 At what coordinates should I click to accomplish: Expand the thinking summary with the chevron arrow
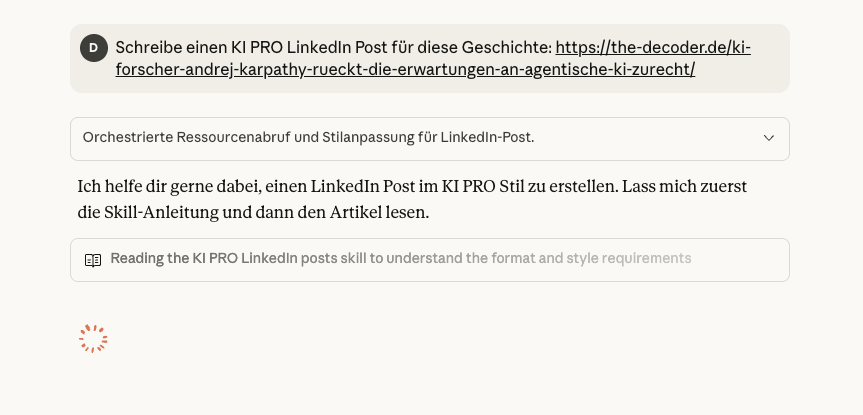tap(768, 138)
